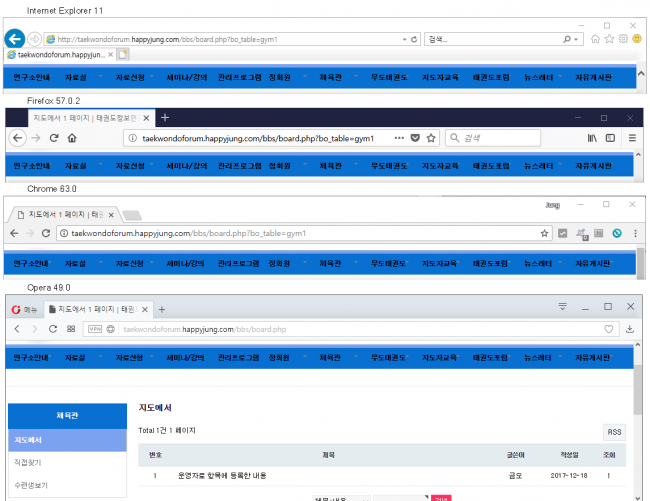Refresh the page in Internet Explorer
This screenshot has width=650, height=501.
pyautogui.click(x=414, y=39)
